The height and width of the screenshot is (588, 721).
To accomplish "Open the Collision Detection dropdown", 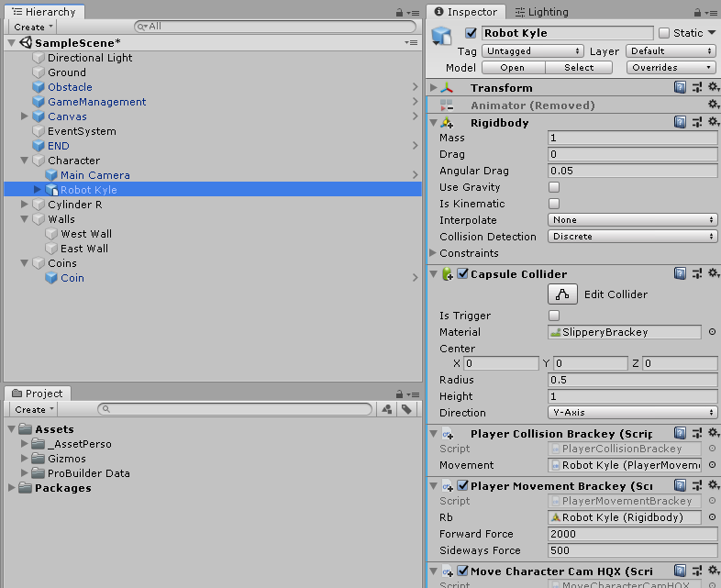I will tap(632, 237).
